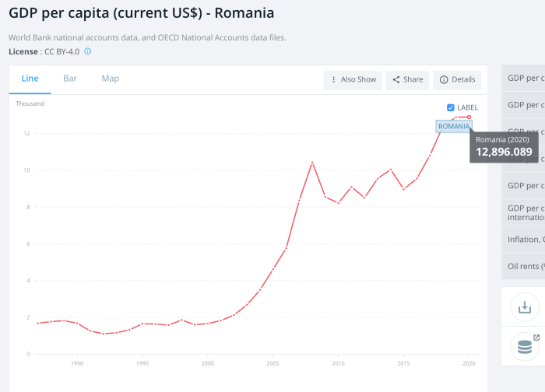
Task: Switch to the Map tab
Action: pos(110,79)
